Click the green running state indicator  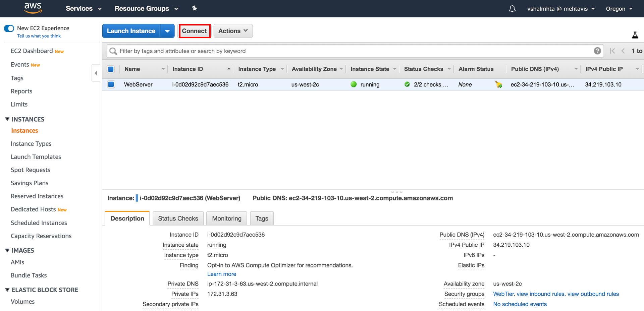click(x=354, y=84)
